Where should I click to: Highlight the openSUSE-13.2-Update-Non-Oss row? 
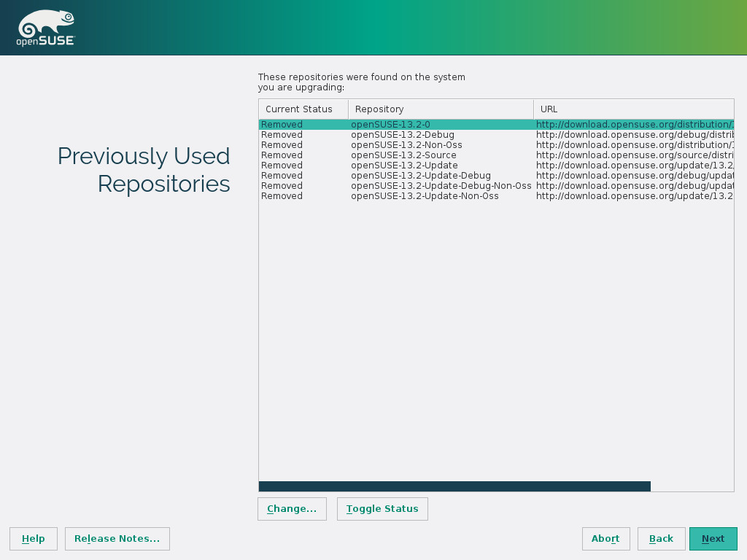tap(425, 196)
